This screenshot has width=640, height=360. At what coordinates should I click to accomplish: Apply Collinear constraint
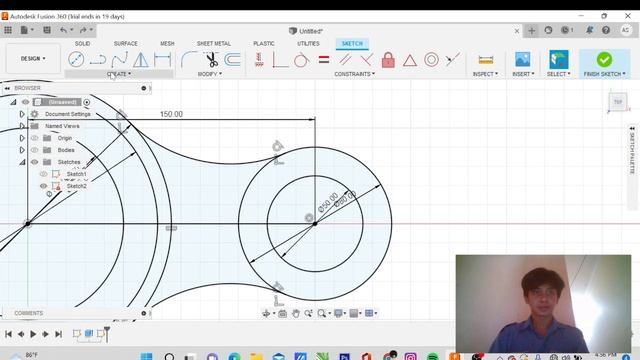(x=452, y=60)
